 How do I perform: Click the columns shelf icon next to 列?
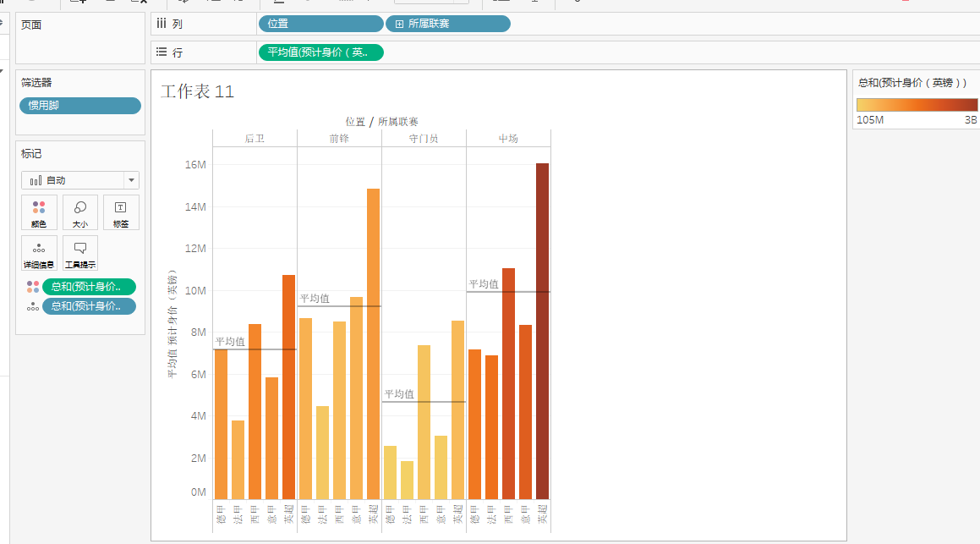coord(162,24)
